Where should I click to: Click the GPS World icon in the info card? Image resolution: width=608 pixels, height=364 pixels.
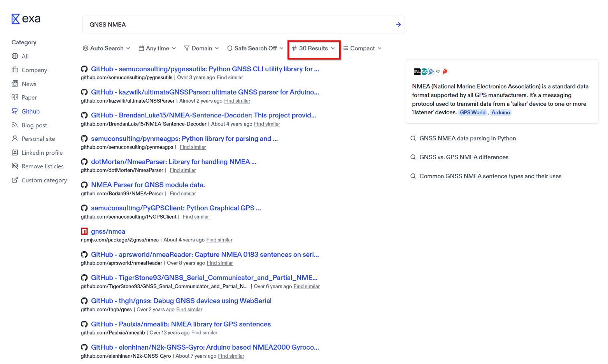point(417,71)
